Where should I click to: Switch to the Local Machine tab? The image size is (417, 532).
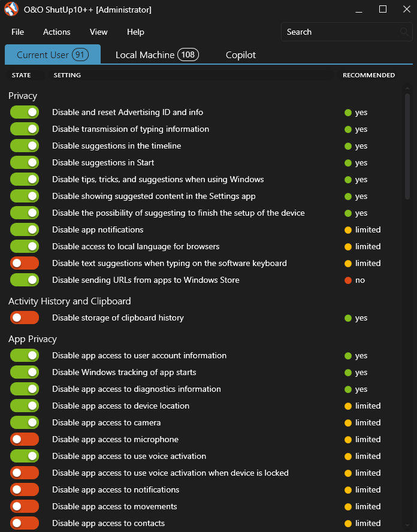coord(157,55)
